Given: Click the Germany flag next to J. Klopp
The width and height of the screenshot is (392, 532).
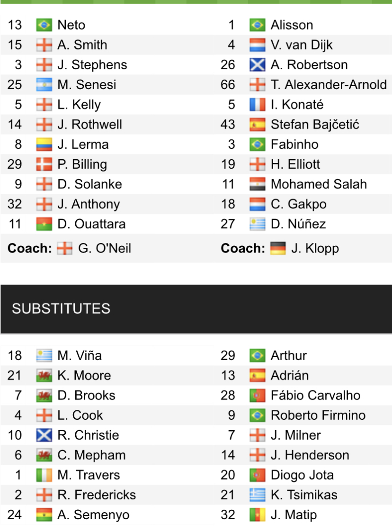Looking at the screenshot, I should tap(278, 248).
